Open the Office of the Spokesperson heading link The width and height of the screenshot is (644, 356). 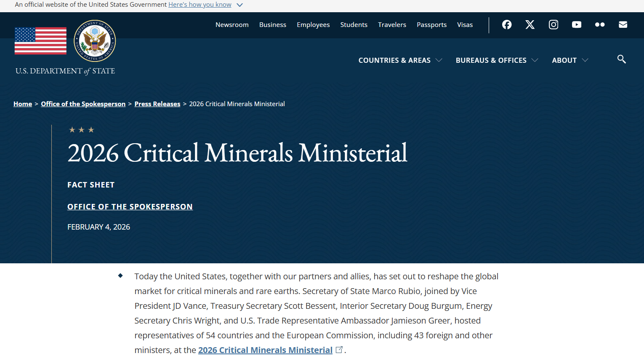130,207
